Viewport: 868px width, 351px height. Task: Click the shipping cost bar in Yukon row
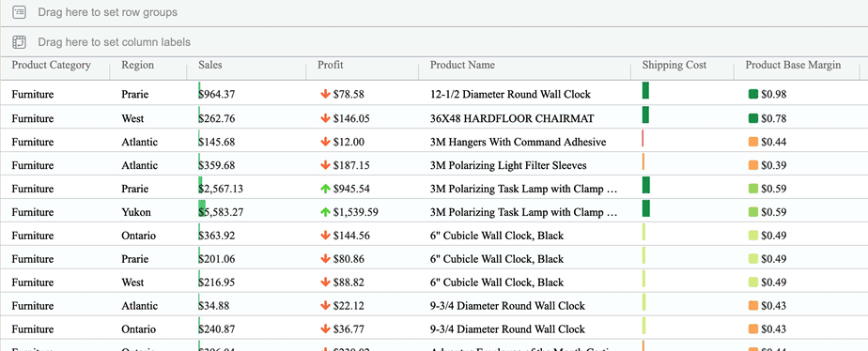[646, 208]
